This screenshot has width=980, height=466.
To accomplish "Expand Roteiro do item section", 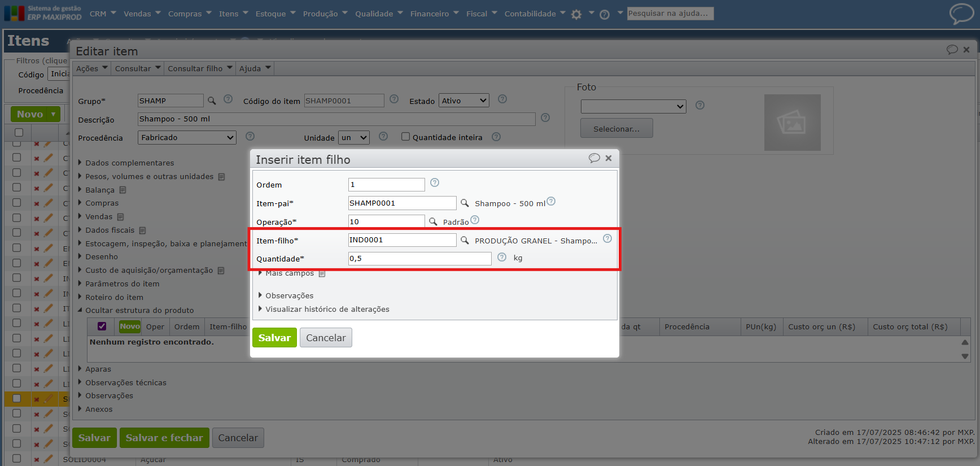I will click(x=111, y=297).
